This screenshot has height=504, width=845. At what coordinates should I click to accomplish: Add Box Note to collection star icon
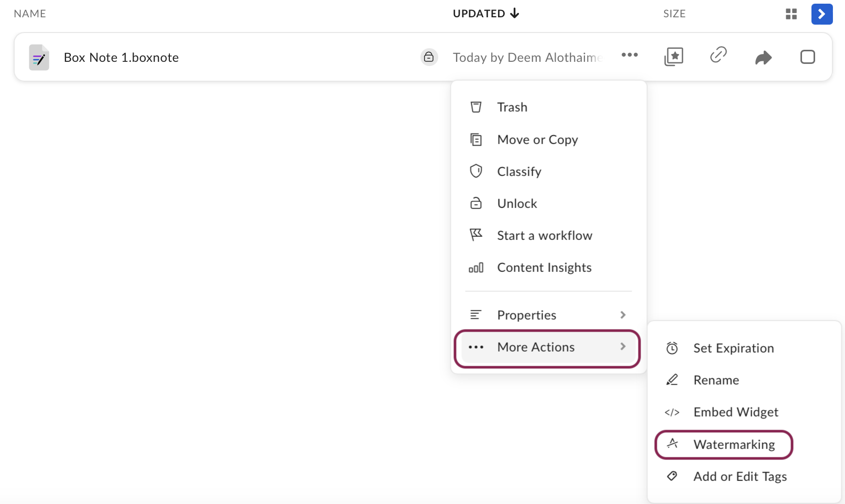674,56
